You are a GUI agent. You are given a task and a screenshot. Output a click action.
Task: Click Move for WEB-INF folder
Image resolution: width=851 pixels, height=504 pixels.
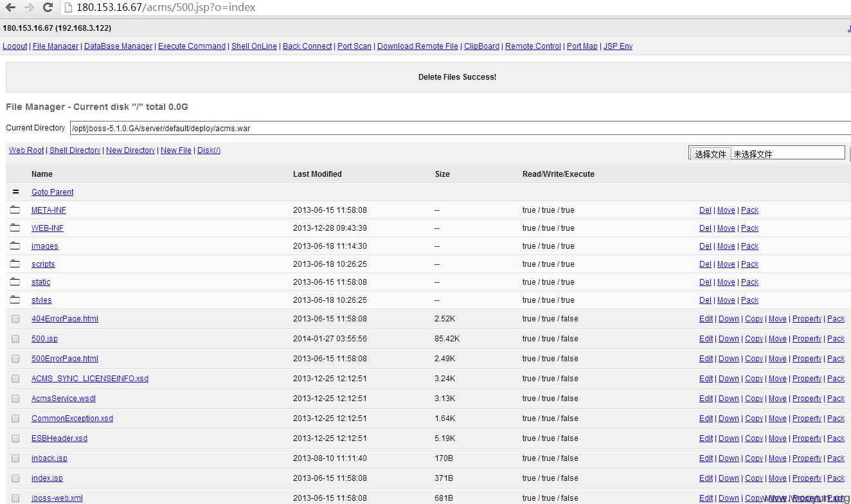tap(726, 228)
